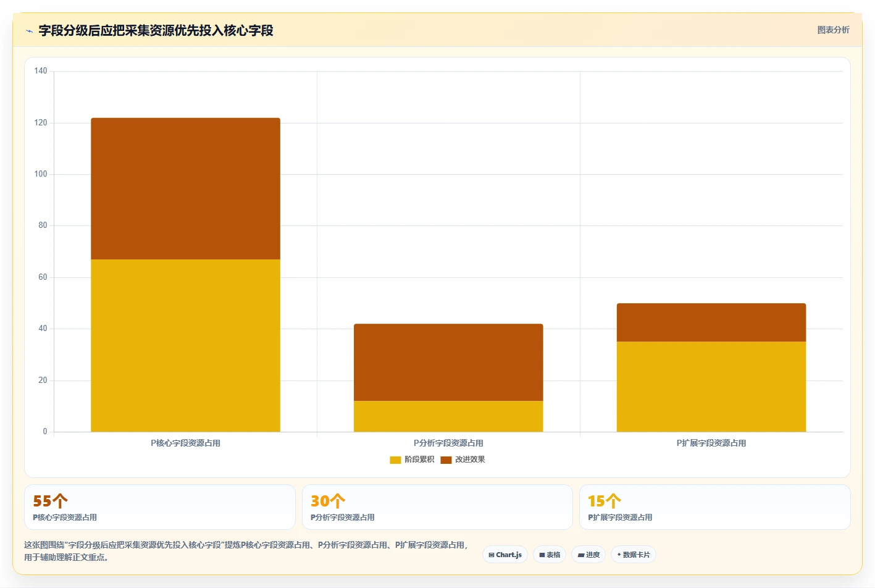Click the brown segment of P分析字段资源占用 bar

pos(448,362)
